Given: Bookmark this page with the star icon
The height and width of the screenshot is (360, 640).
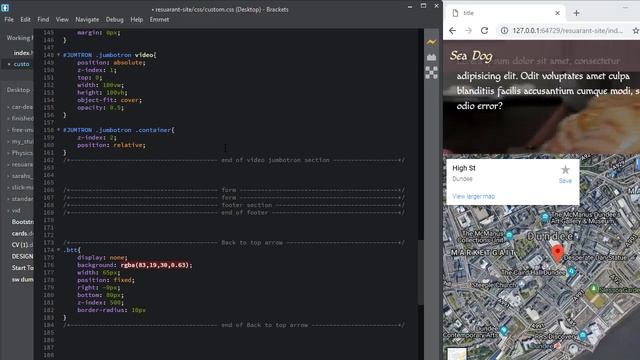Looking at the screenshot, I should [x=636, y=31].
